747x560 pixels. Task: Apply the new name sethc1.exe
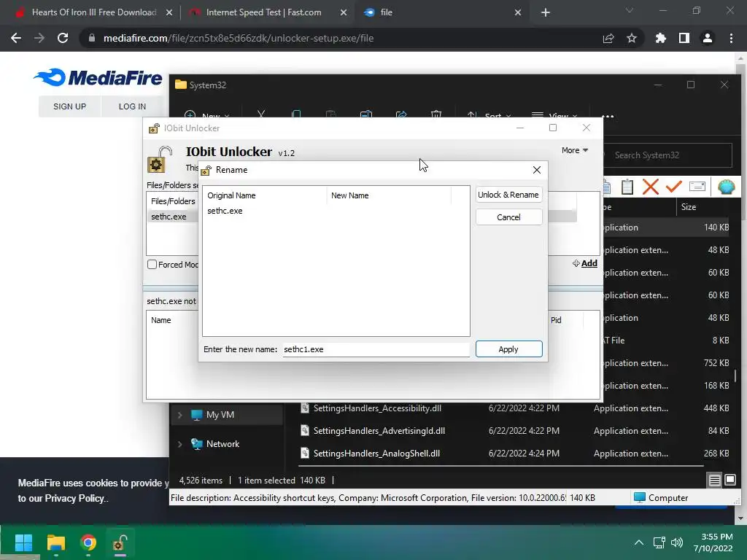(508, 349)
